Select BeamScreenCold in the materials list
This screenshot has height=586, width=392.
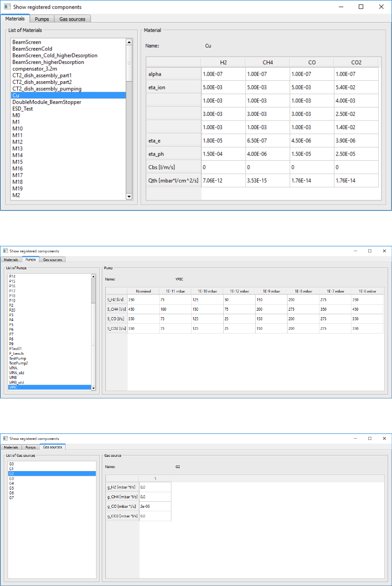(x=32, y=49)
